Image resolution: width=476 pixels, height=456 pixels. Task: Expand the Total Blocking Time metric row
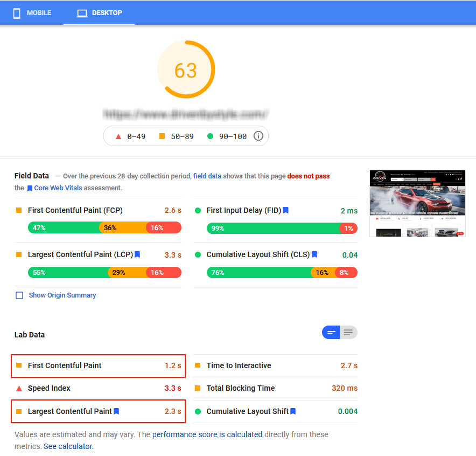275,388
